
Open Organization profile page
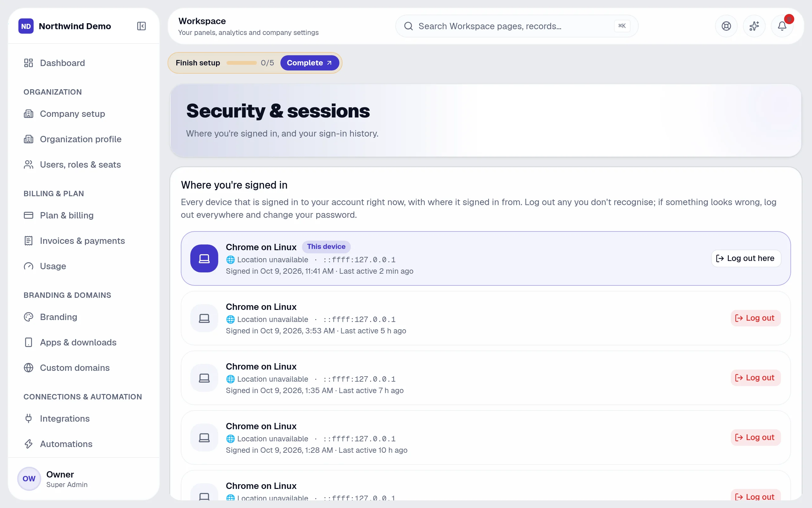(x=83, y=139)
